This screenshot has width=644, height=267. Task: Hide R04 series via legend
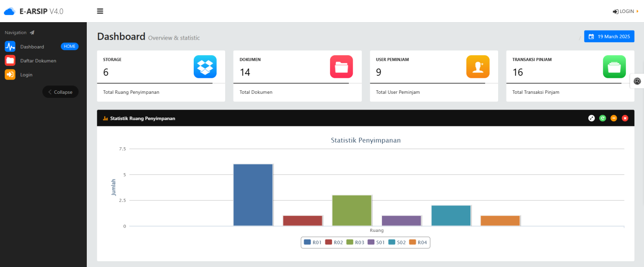[x=418, y=242]
